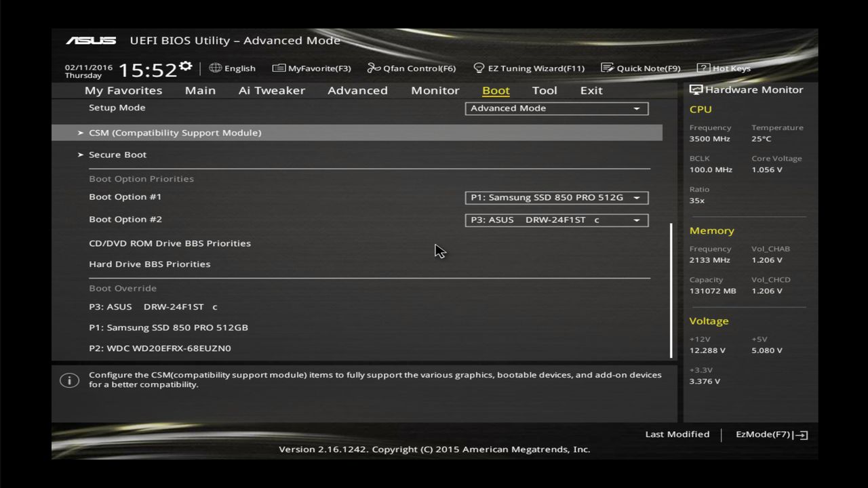Select the Boot tab

(x=496, y=90)
